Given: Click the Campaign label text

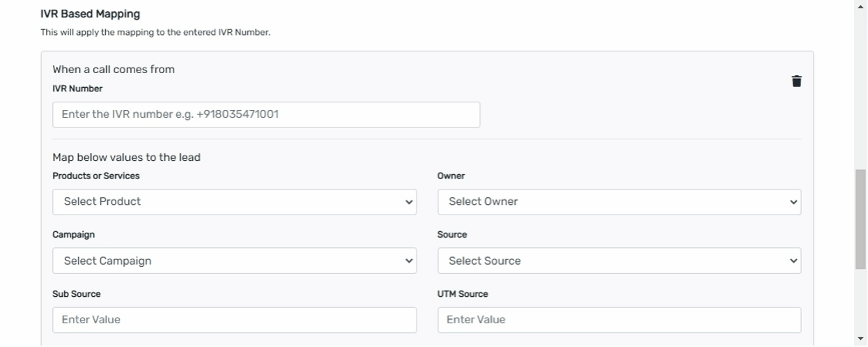Looking at the screenshot, I should pyautogui.click(x=73, y=236).
